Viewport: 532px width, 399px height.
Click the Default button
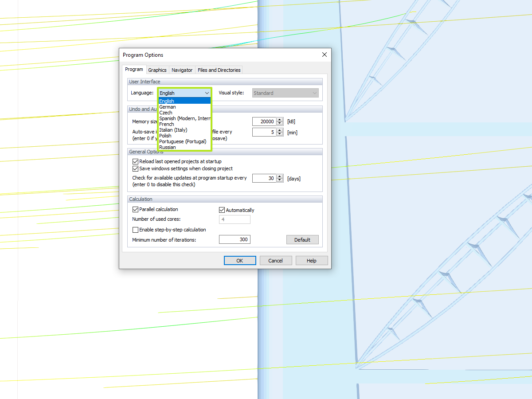click(302, 239)
